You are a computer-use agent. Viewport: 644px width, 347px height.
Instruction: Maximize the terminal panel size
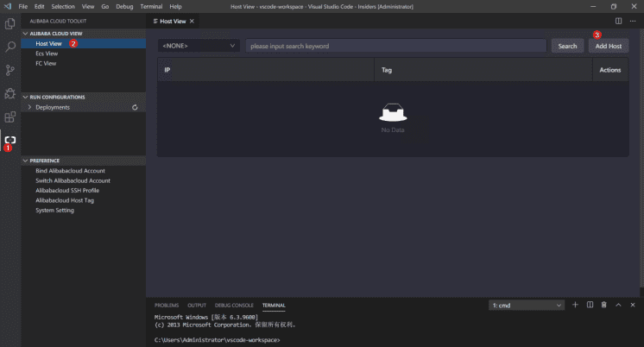click(x=618, y=305)
